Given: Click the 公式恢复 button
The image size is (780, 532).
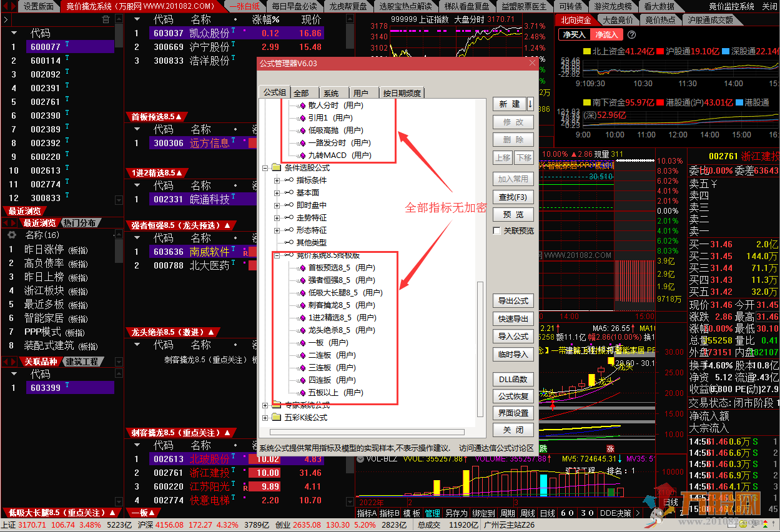Looking at the screenshot, I should pyautogui.click(x=513, y=396).
